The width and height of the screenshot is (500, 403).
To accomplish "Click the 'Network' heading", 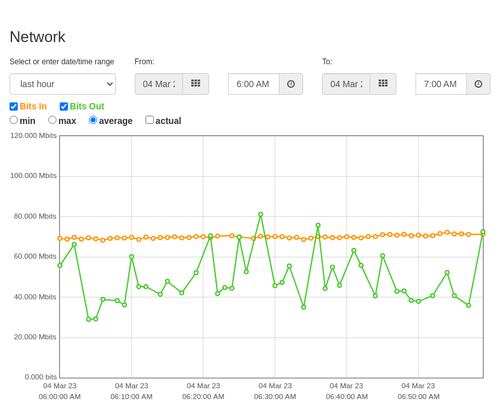I will tap(37, 37).
